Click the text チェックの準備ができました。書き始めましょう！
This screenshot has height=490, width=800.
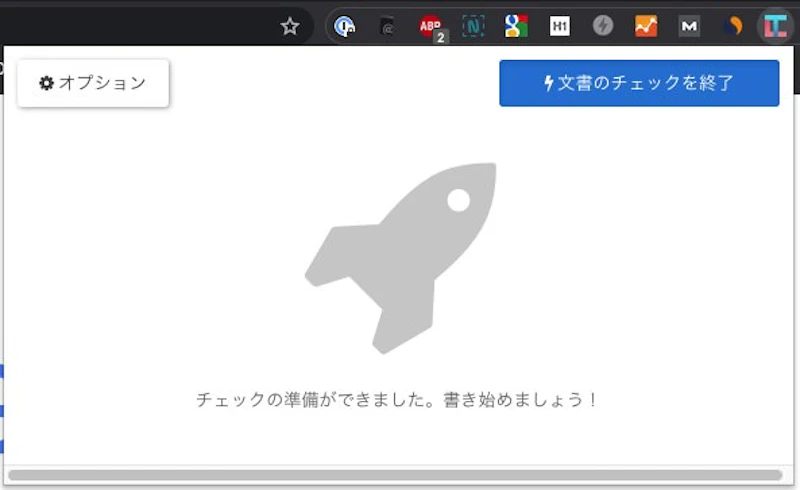click(x=397, y=400)
